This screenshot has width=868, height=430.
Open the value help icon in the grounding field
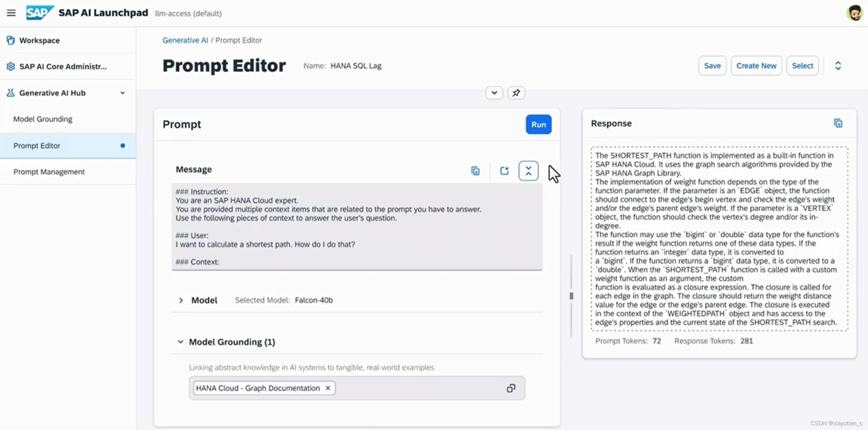[511, 388]
